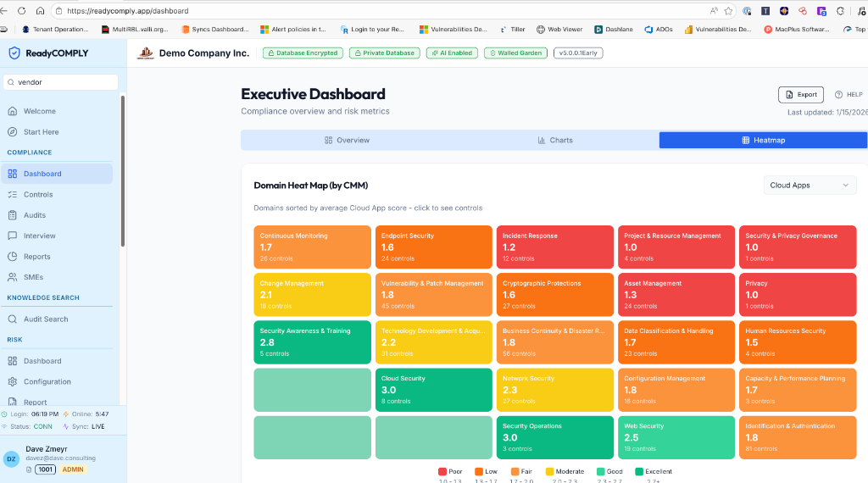Open the Continuous Monitoring heat map tile

tap(312, 247)
